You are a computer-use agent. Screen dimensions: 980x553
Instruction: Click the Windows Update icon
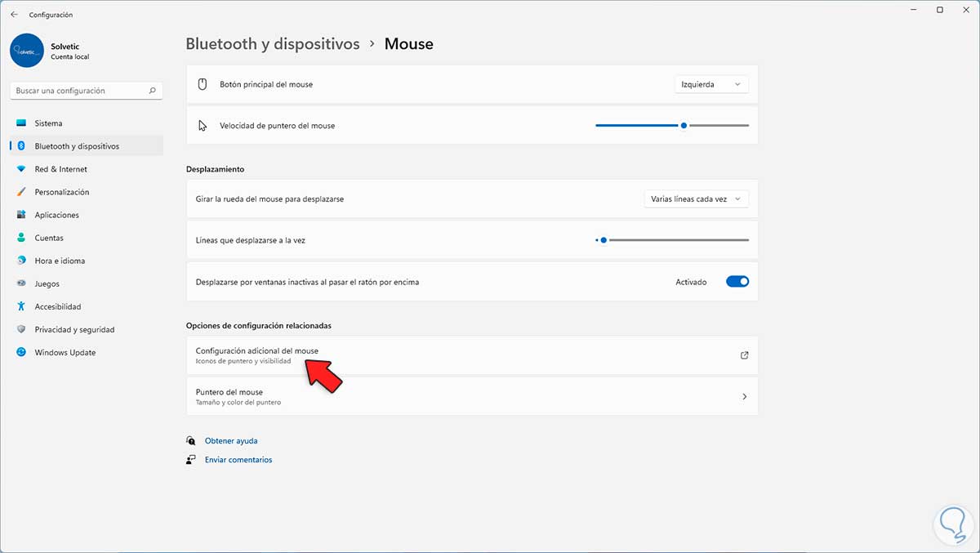[21, 353]
